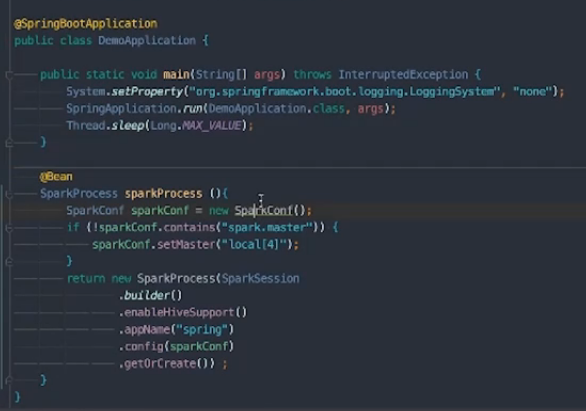The width and height of the screenshot is (586, 411).
Task: Click the "org.springframework.boot.logging.LoggingSystem" string
Action: point(345,92)
